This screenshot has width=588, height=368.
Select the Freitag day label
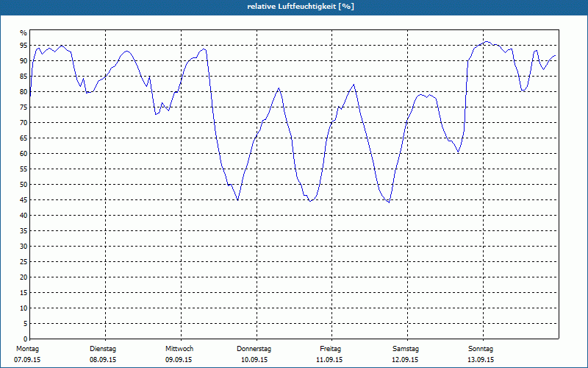(x=330, y=349)
